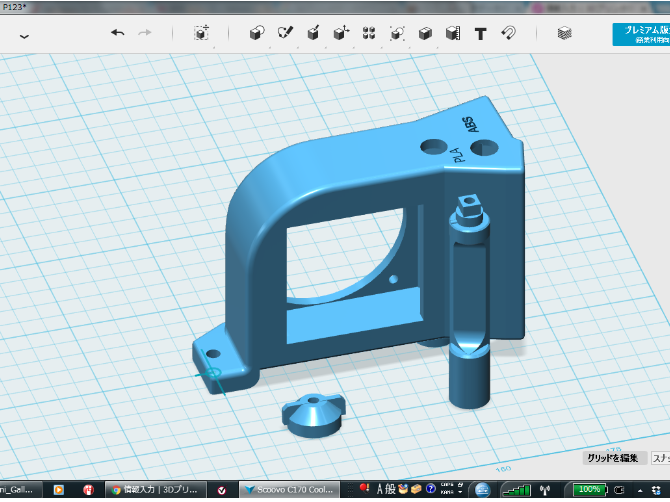Click the Redo arrow
Image resolution: width=670 pixels, height=502 pixels.
[x=145, y=33]
